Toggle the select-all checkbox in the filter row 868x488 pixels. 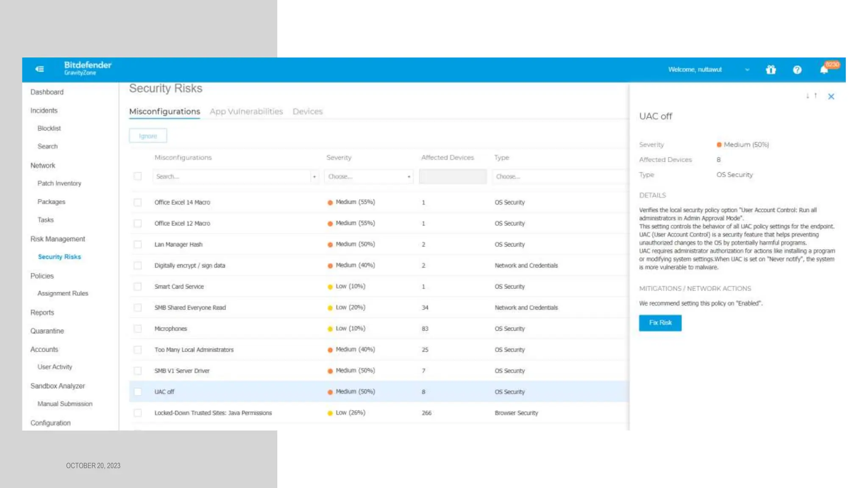click(138, 176)
